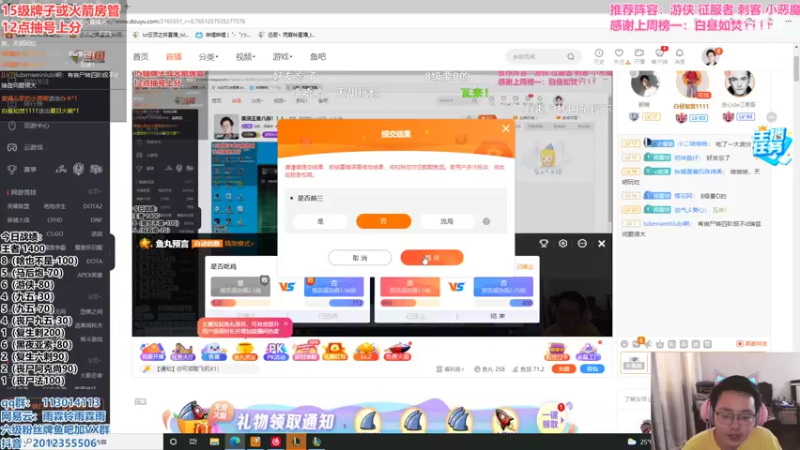Close the 提交结果 dialog
Image resolution: width=800 pixels, height=450 pixels.
[505, 129]
